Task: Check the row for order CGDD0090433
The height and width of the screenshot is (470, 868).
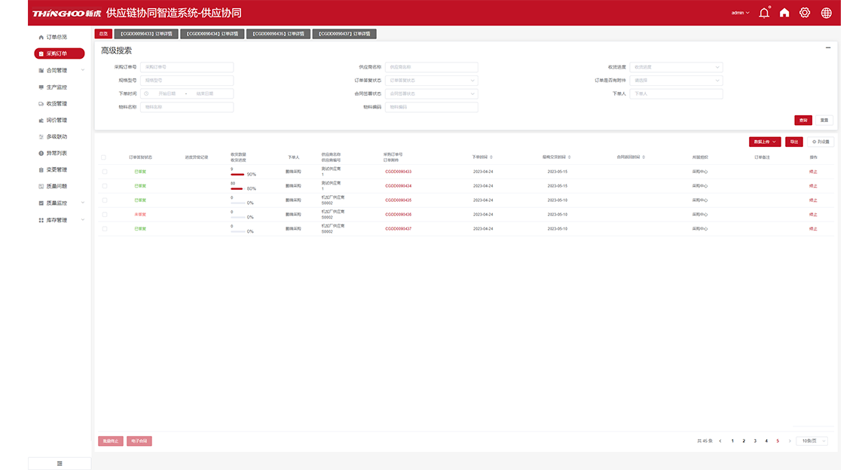Action: point(104,172)
